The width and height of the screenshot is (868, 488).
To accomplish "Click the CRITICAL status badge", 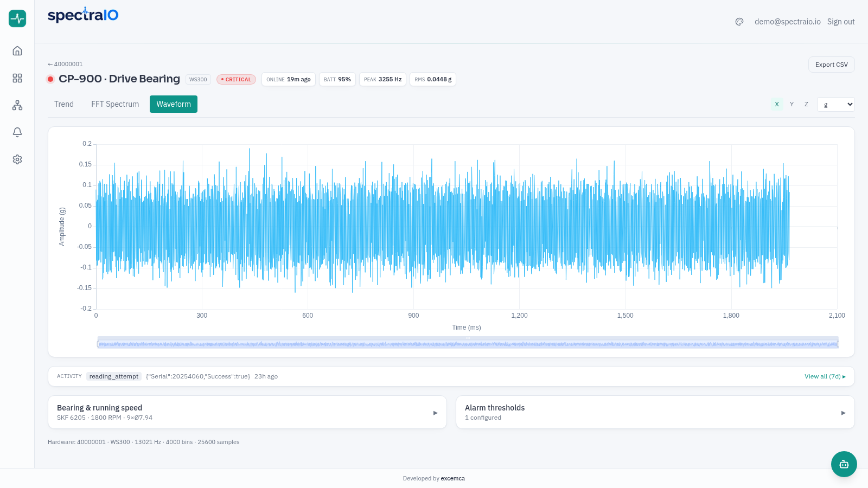I will tap(237, 79).
